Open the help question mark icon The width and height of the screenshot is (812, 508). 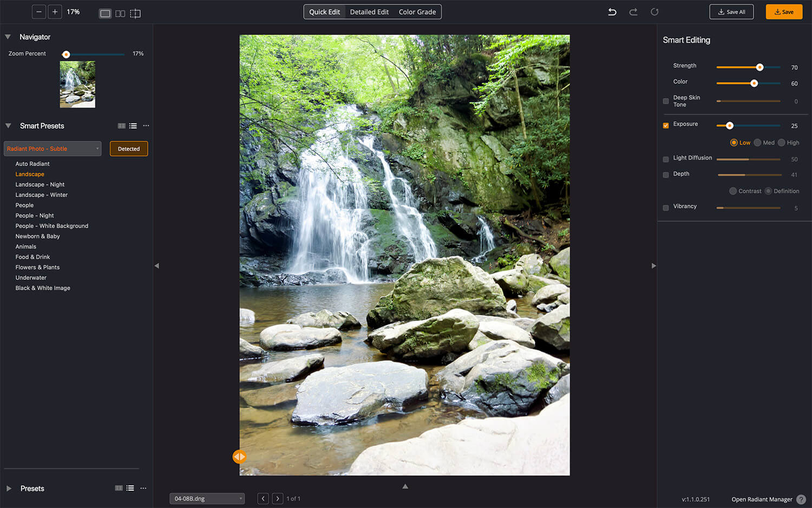tap(801, 499)
